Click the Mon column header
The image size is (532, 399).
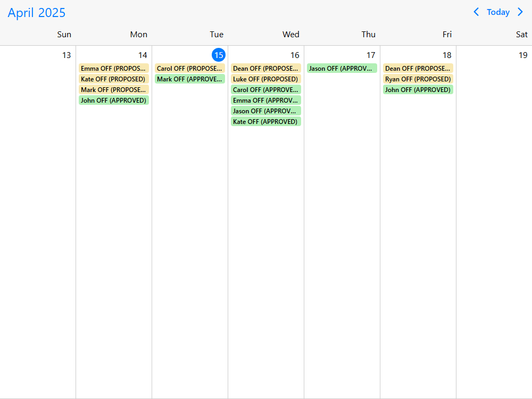pos(138,34)
